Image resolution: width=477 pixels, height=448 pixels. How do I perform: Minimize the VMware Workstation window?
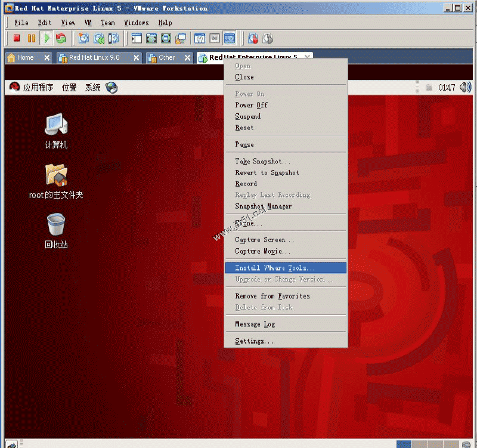coord(448,8)
